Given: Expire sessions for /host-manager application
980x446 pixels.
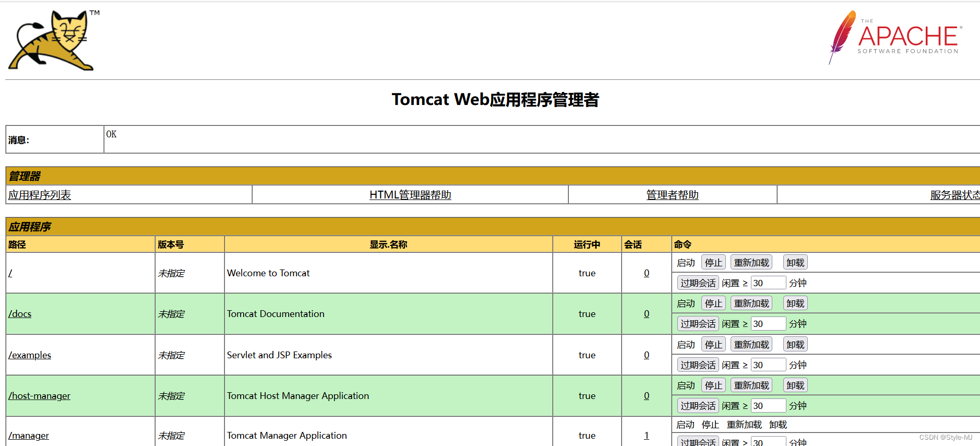Looking at the screenshot, I should [698, 406].
